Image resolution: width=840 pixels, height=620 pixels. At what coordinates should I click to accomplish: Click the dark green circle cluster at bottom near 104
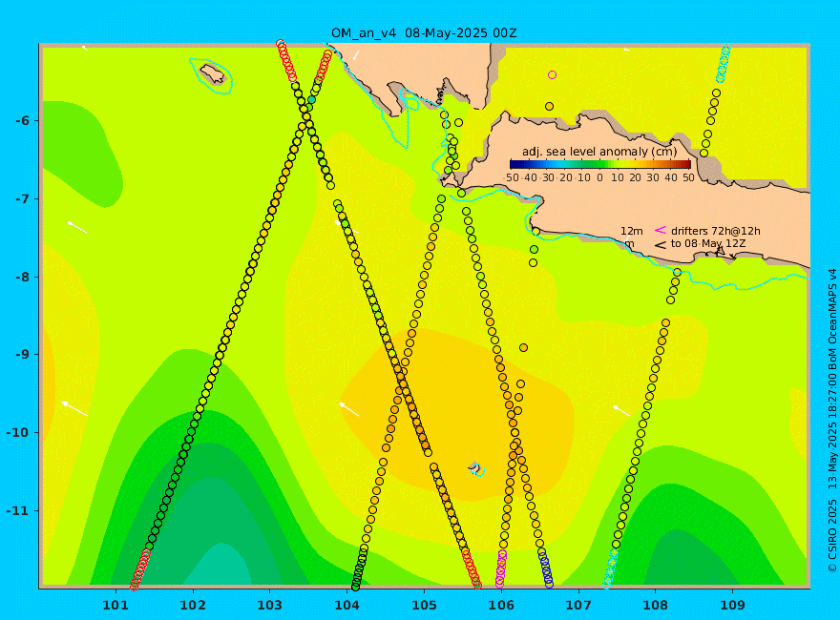pyautogui.click(x=360, y=569)
